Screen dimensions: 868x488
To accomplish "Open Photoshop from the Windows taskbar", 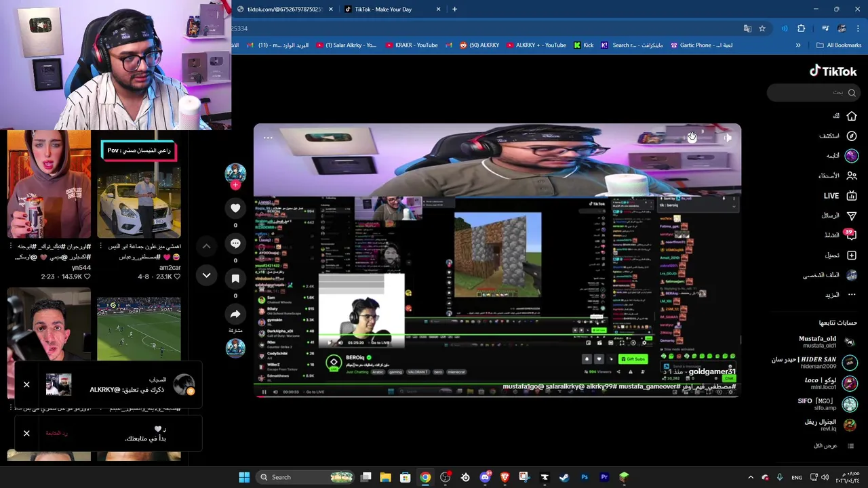I will pyautogui.click(x=584, y=477).
